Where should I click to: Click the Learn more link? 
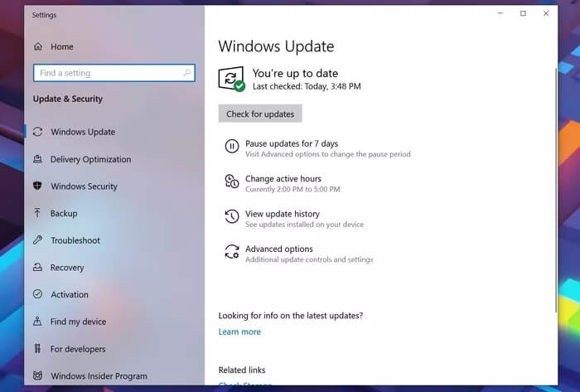[239, 332]
